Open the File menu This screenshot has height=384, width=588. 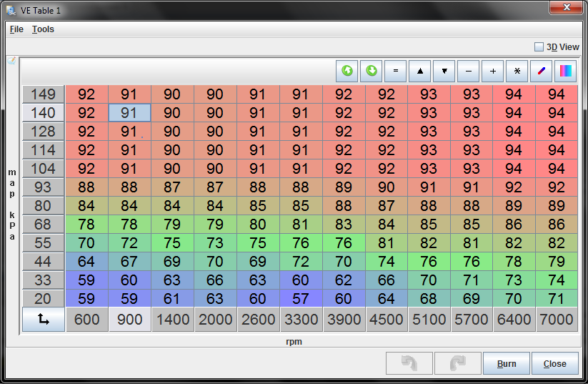(16, 29)
